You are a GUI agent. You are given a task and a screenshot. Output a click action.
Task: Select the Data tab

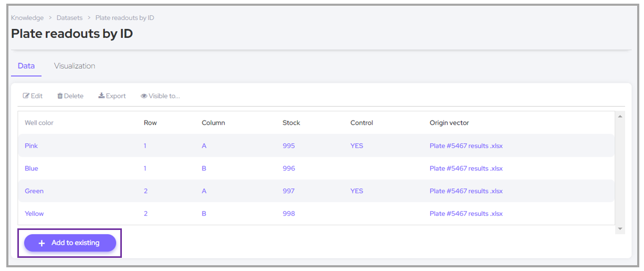pos(26,66)
